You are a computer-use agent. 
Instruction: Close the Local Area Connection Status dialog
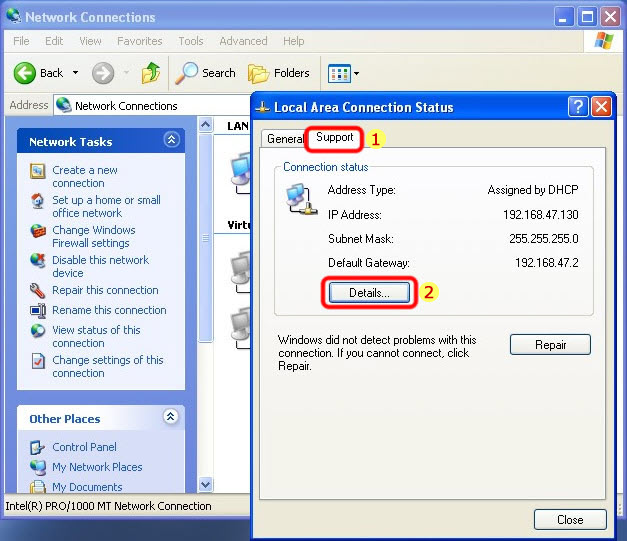point(601,107)
